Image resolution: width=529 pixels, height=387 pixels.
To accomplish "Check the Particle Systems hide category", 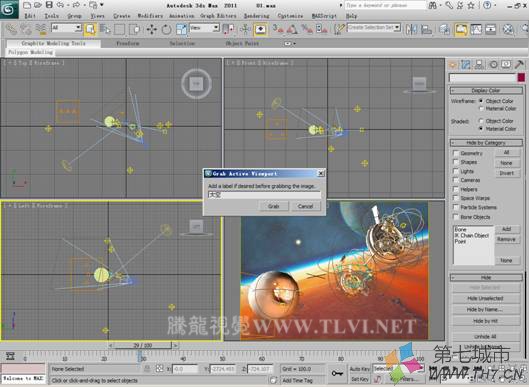I will [x=455, y=207].
